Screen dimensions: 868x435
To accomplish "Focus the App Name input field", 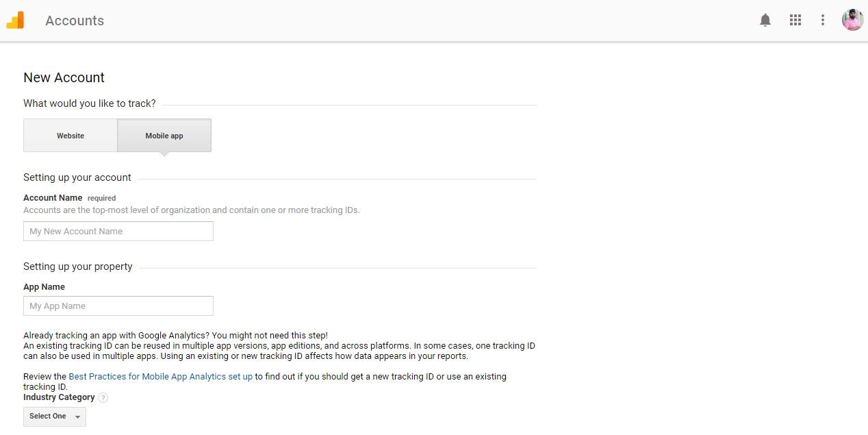I will (118, 306).
